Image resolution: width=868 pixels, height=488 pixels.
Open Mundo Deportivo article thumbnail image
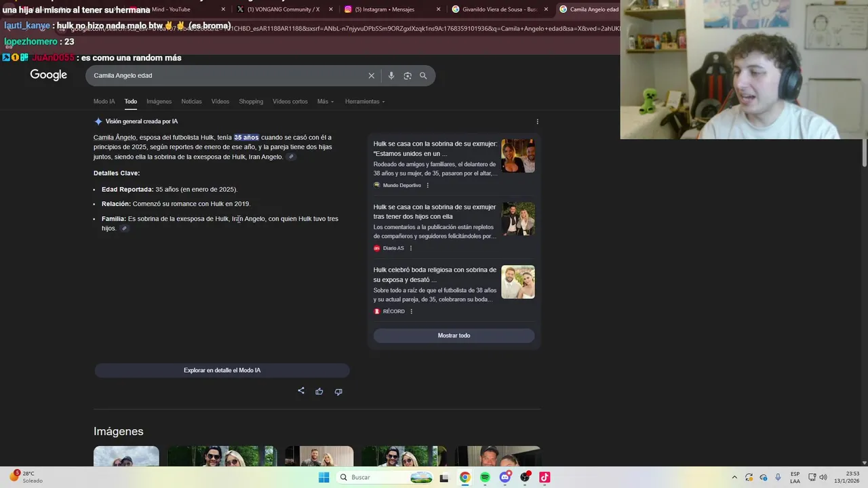518,156
